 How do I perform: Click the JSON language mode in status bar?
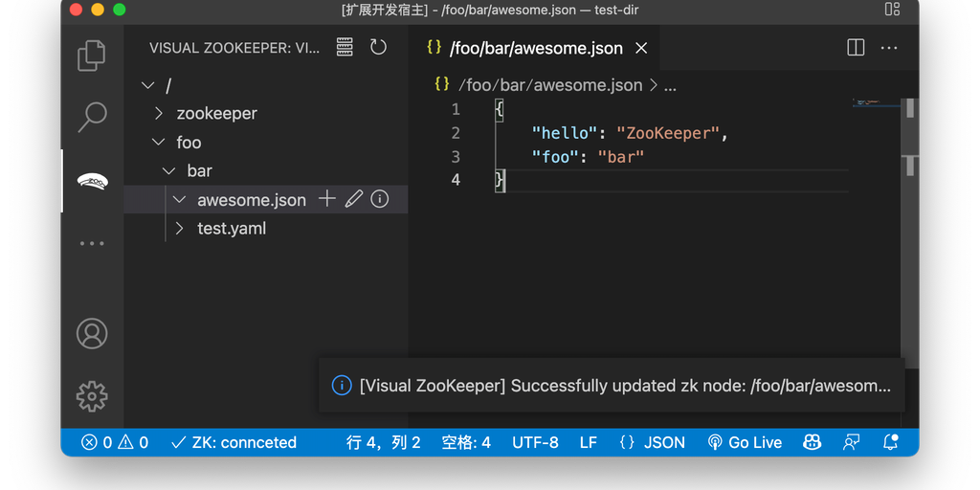(x=653, y=442)
